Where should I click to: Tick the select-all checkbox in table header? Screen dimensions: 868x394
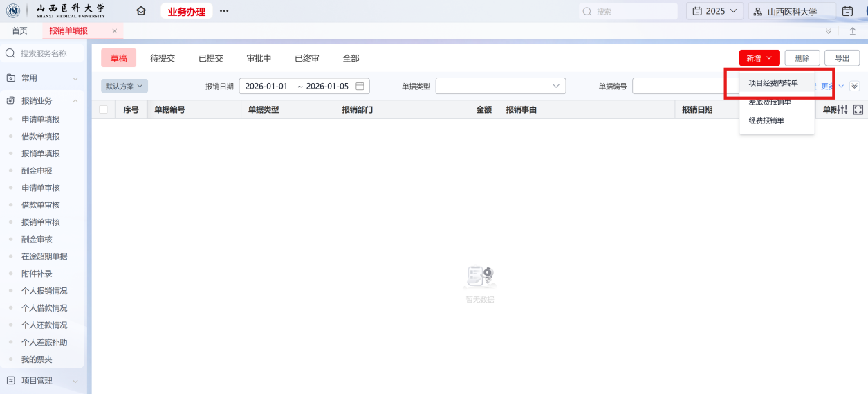103,109
